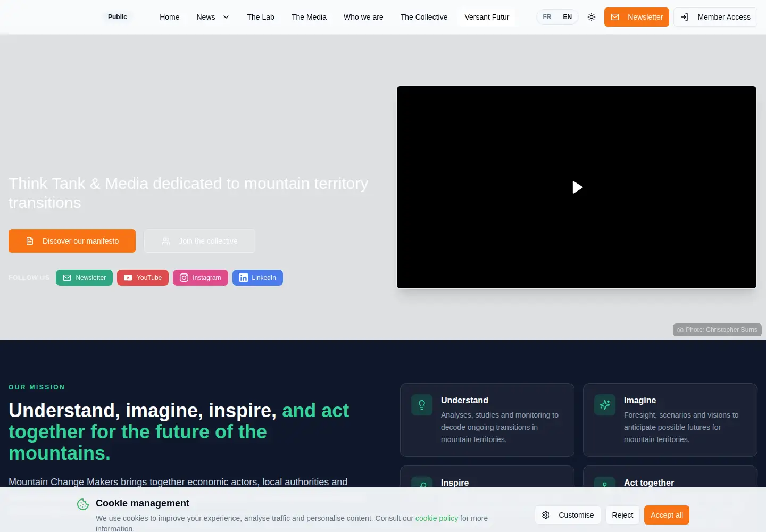766x532 pixels.
Task: Visit The Collective page
Action: 424,17
